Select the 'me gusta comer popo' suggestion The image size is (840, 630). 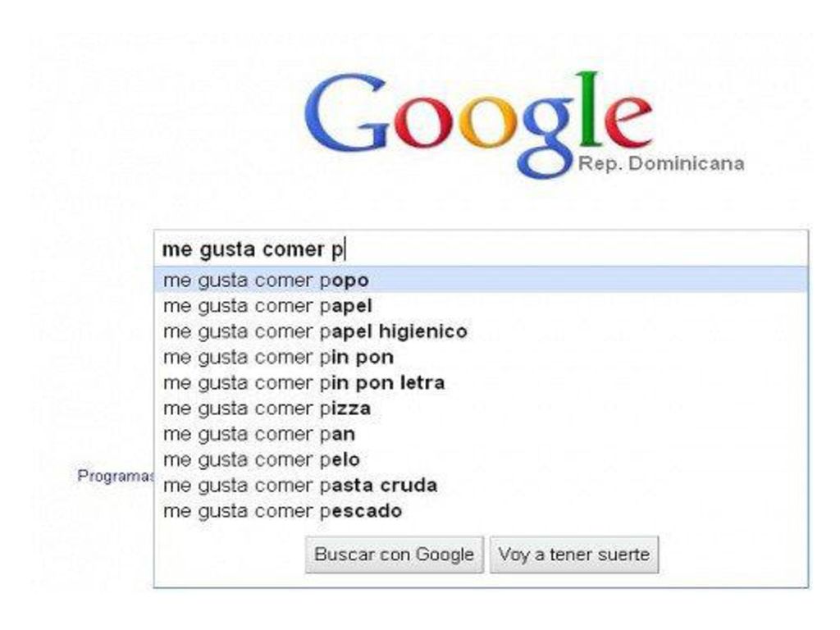coord(481,281)
